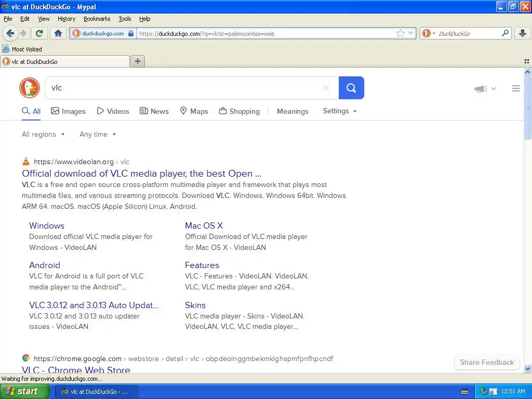Go to the Home page
The height and width of the screenshot is (399, 532).
58,33
